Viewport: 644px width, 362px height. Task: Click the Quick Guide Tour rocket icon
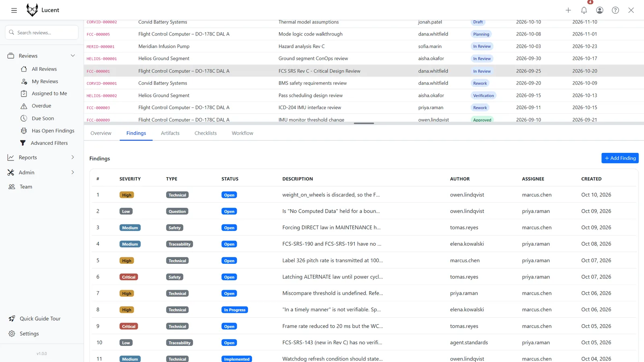coord(12,319)
